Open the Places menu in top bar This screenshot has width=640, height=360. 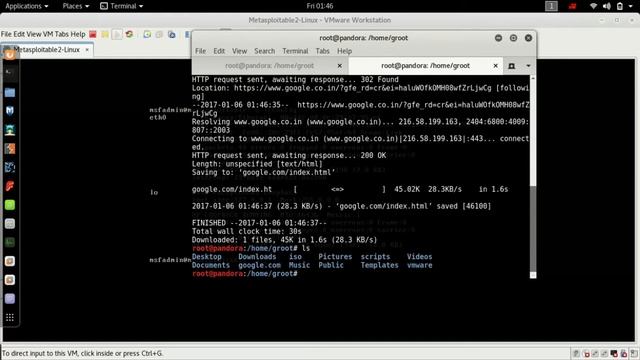point(76,6)
